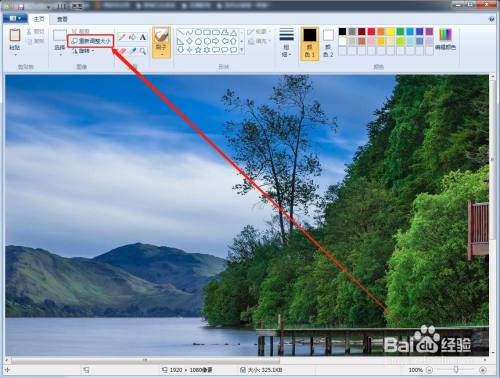Select the Fill with color bucket tool
Screen dimensions: 500x378
[x=132, y=37]
